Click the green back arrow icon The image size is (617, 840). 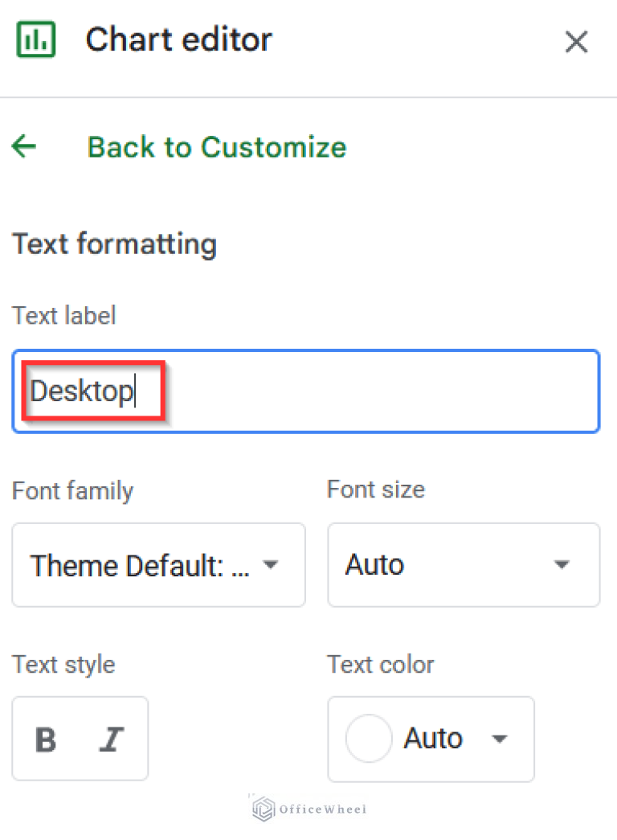click(x=24, y=146)
